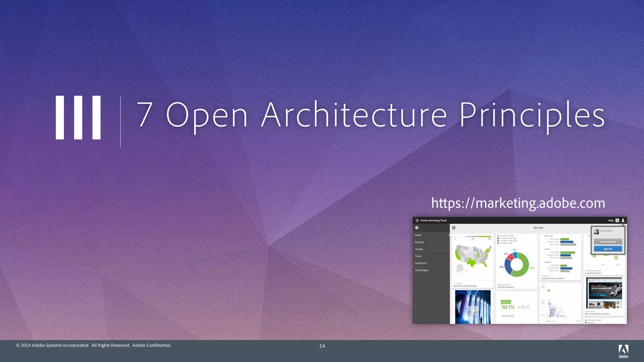Click the slide page number 14
Screen dimensions: 644x362
322,346
